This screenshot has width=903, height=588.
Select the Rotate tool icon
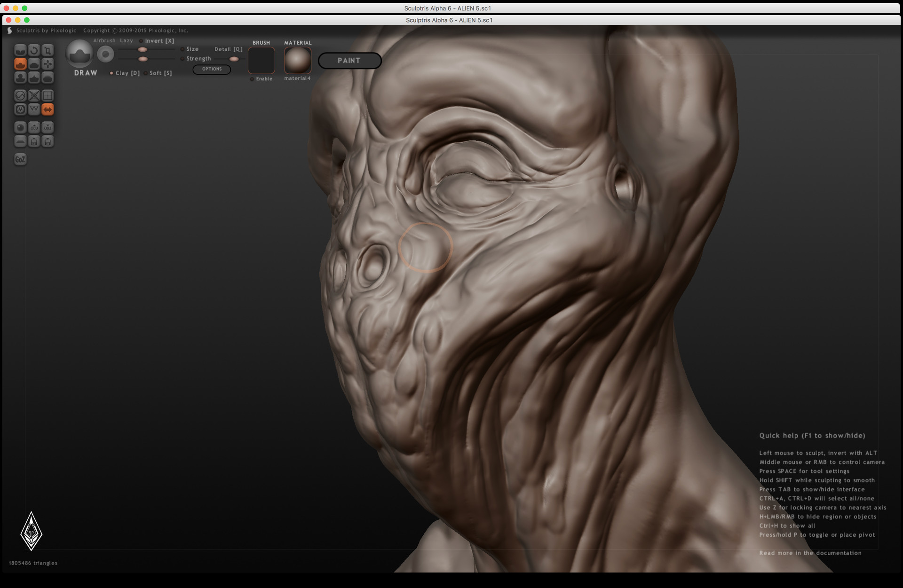(x=34, y=50)
